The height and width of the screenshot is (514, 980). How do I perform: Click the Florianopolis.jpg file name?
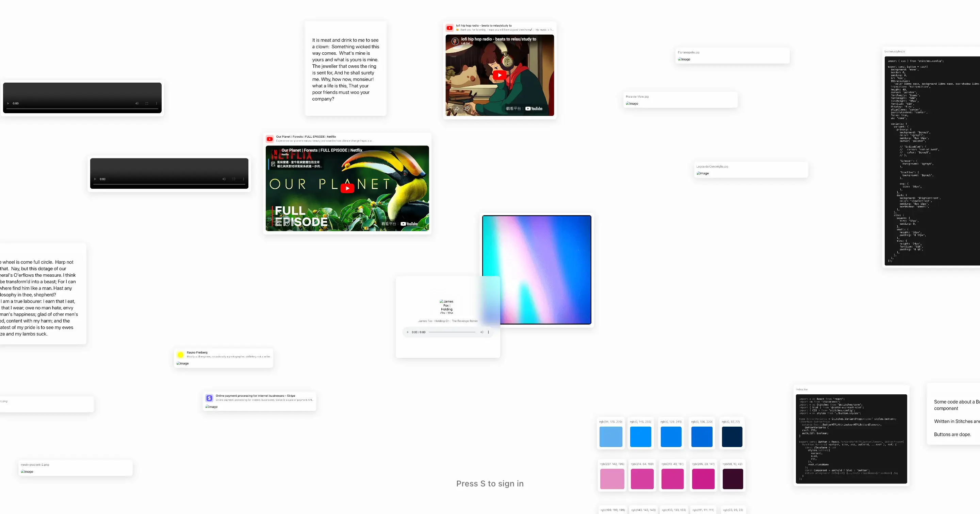coord(689,52)
